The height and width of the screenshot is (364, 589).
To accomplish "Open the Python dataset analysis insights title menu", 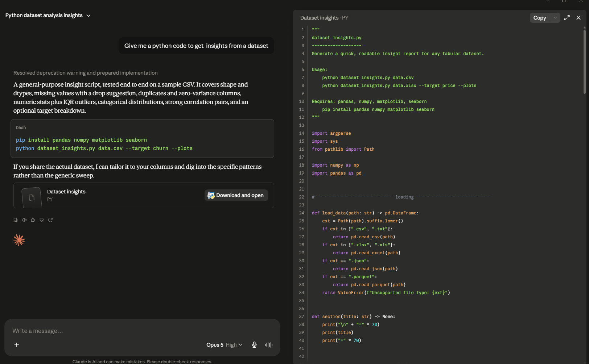I will (x=48, y=15).
